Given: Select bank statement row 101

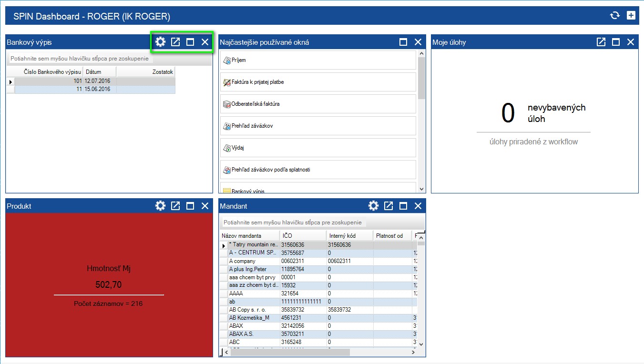Looking at the screenshot, I should point(91,81).
